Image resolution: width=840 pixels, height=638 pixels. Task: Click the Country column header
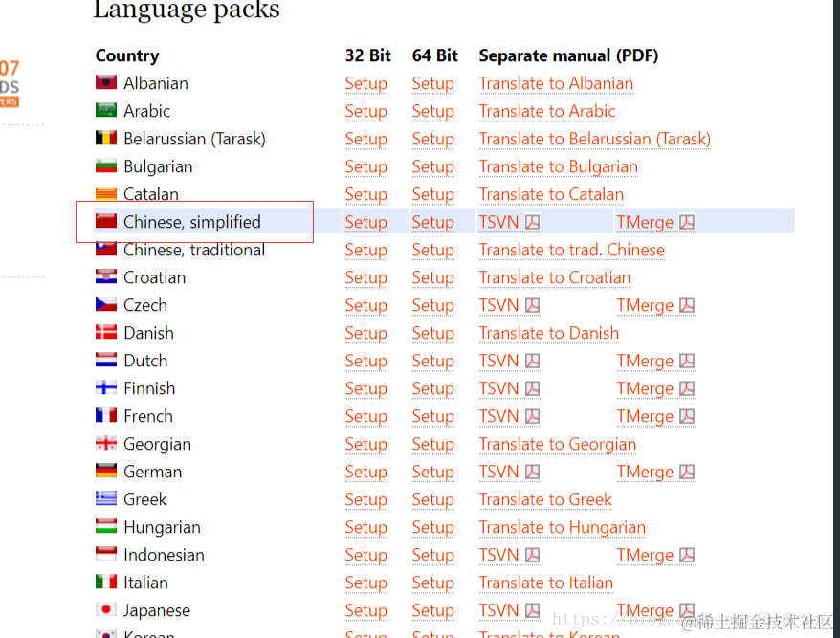tap(127, 55)
